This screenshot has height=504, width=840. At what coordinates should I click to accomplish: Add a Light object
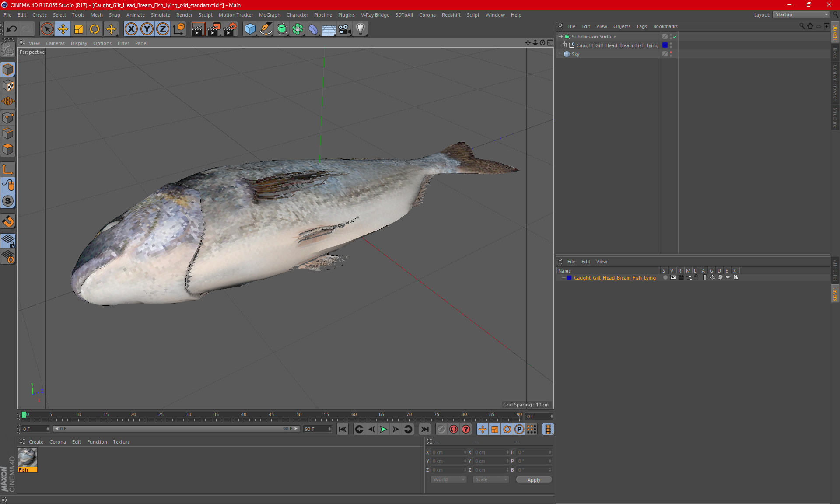coord(360,29)
